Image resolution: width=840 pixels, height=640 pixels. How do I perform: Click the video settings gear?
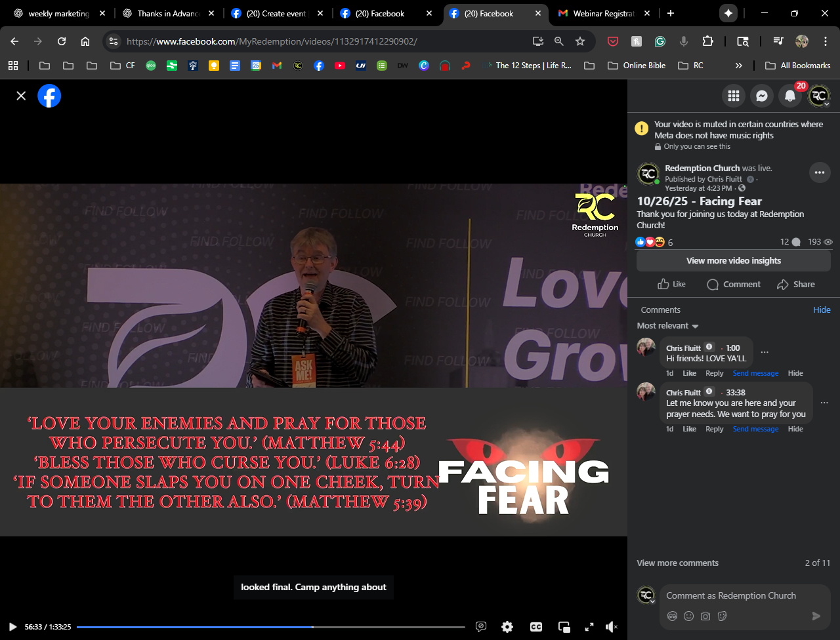click(507, 627)
